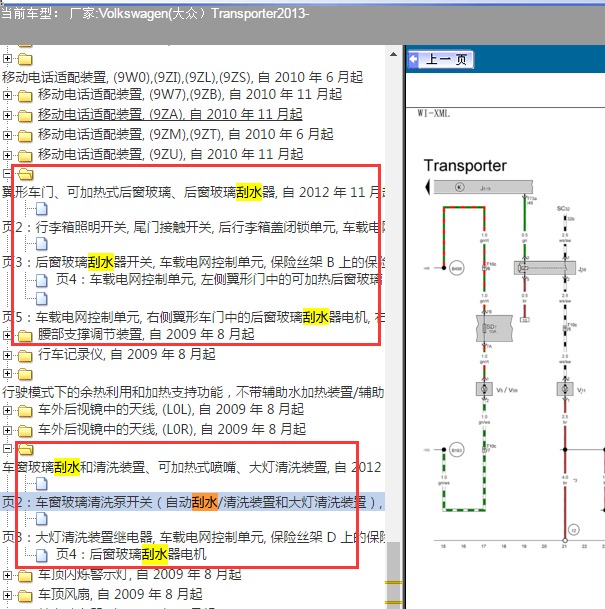
Task: Expand the 移动电话适配装置 (9W7),(9ZB) folder
Action: point(7,95)
